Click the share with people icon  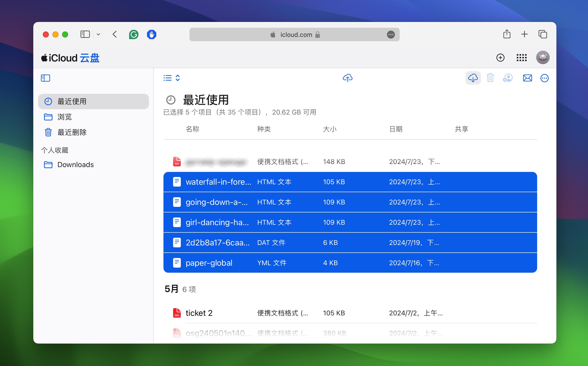click(x=507, y=78)
